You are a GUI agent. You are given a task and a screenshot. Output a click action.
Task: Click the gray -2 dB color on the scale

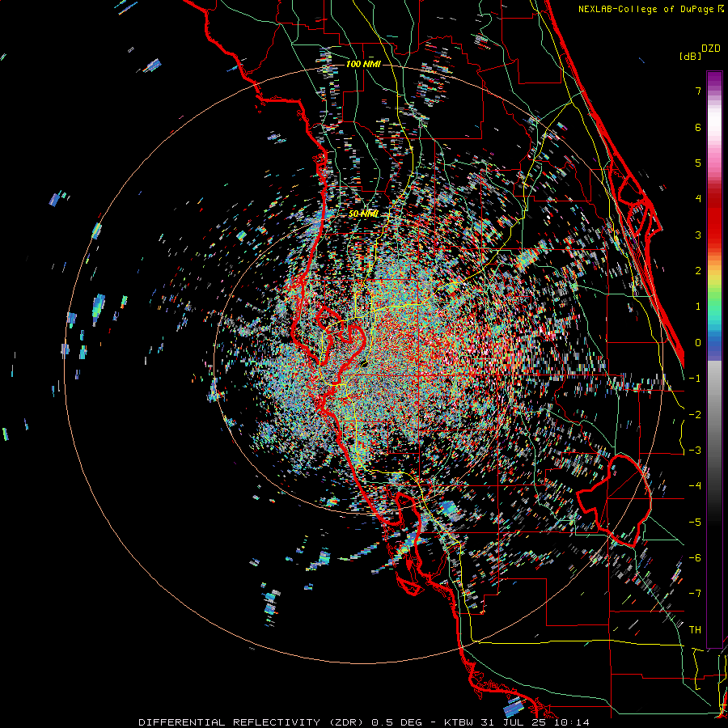[x=714, y=415]
